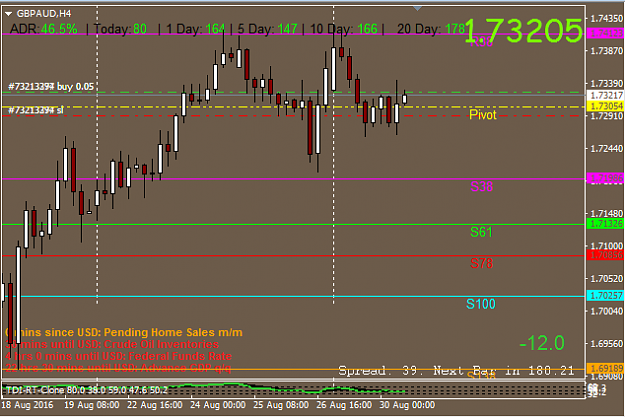625x418 pixels.
Task: Click the '5 Day: 147' range value
Action: pyautogui.click(x=267, y=29)
